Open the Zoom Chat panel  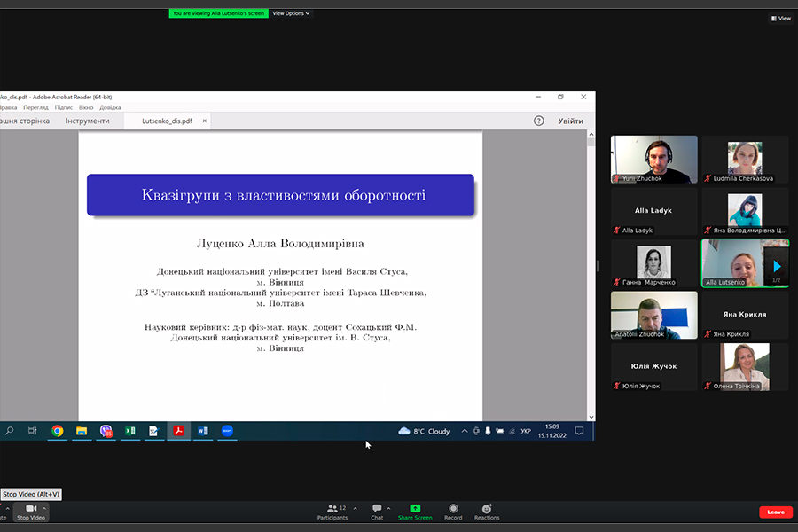pyautogui.click(x=377, y=509)
